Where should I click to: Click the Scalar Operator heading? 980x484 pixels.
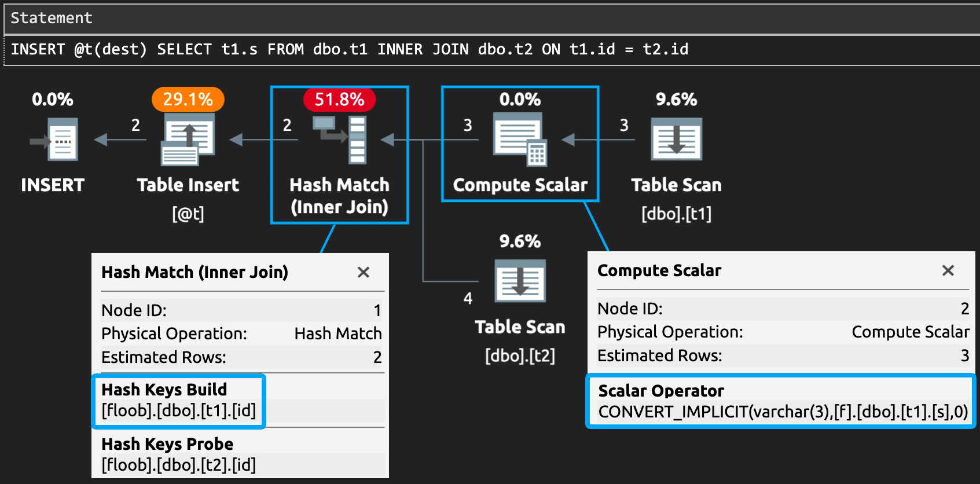coord(661,391)
